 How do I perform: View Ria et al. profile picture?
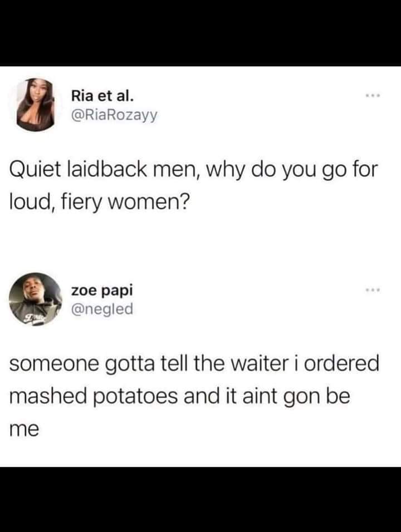[36, 105]
